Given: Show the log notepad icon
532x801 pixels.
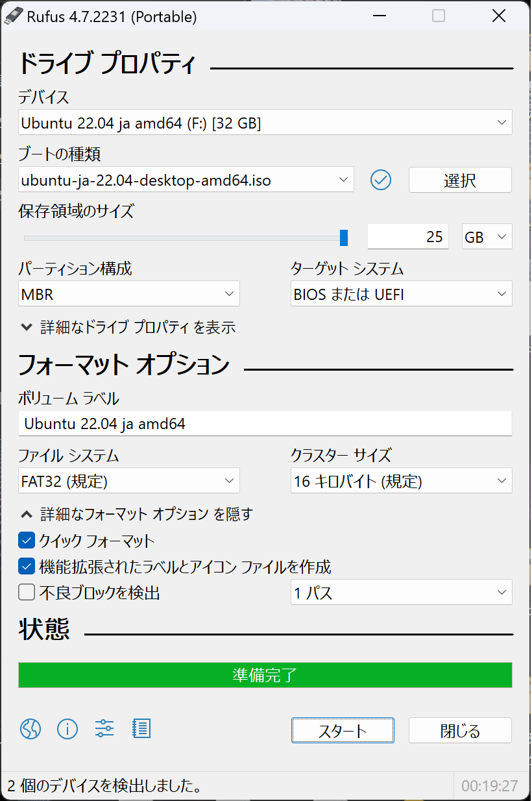Looking at the screenshot, I should point(141,729).
